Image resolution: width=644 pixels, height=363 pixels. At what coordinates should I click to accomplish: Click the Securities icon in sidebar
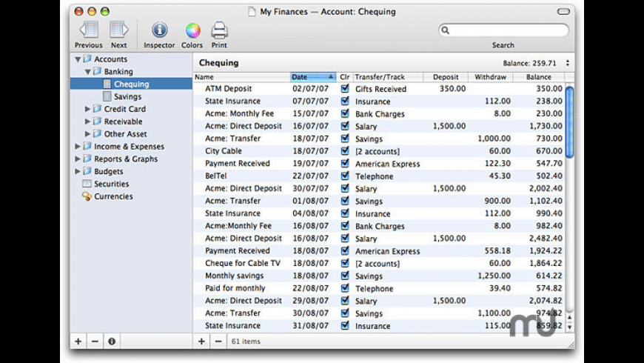87,184
